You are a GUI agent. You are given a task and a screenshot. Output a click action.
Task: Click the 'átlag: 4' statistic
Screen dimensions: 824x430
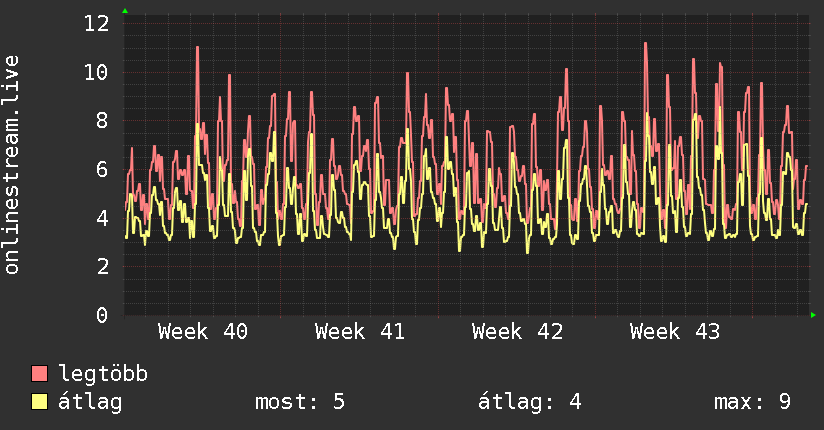(530, 402)
